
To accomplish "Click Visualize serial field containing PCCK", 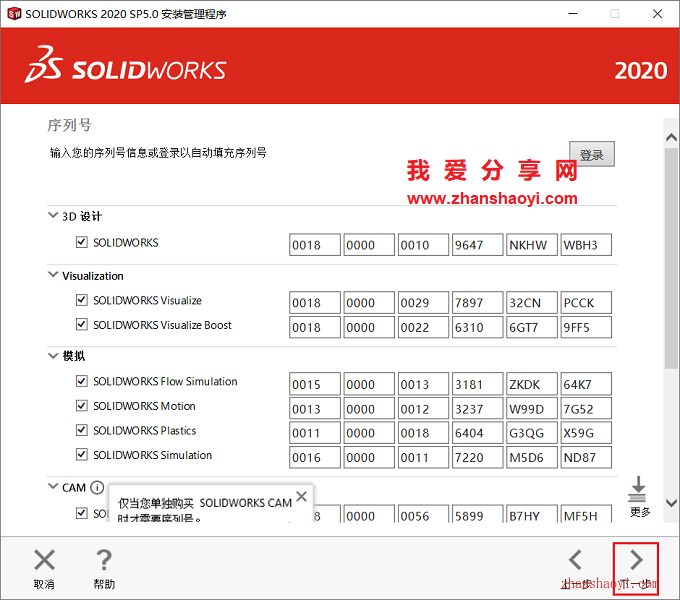I will pyautogui.click(x=586, y=303).
